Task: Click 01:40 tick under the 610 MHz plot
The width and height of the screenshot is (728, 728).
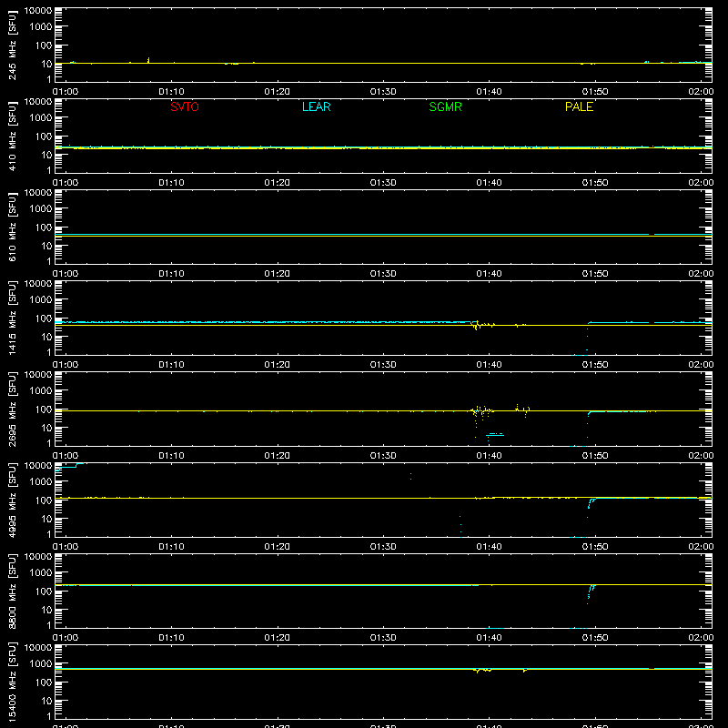Action: [x=489, y=274]
